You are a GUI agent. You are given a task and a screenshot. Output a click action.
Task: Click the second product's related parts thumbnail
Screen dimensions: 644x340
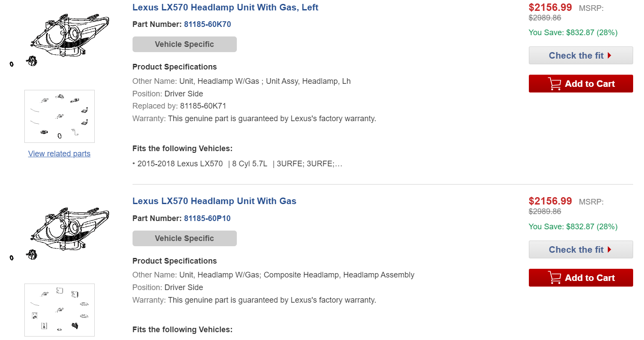(x=60, y=310)
